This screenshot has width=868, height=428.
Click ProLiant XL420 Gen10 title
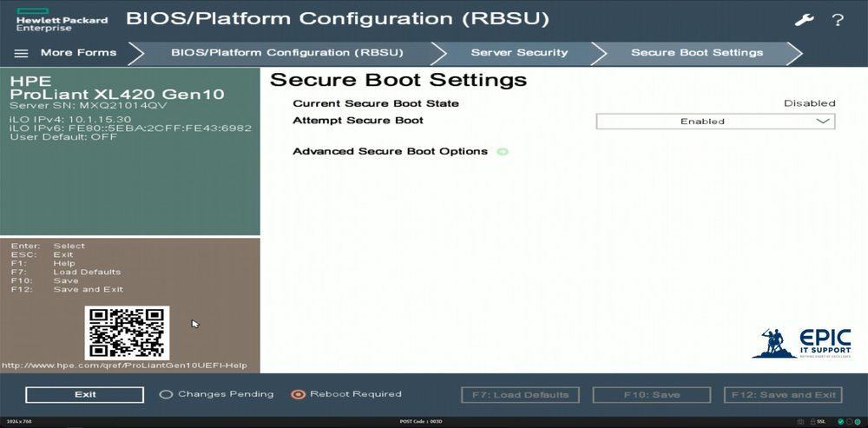click(x=117, y=94)
